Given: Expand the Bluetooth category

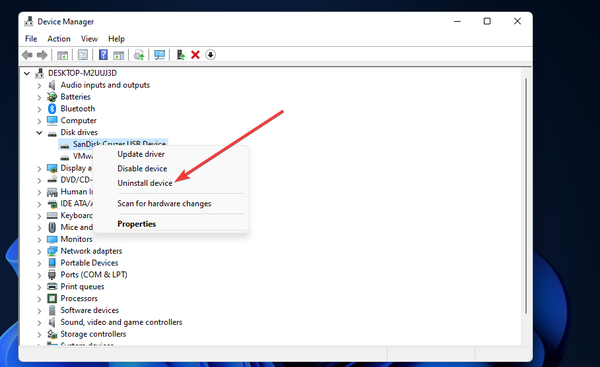Looking at the screenshot, I should (39, 109).
